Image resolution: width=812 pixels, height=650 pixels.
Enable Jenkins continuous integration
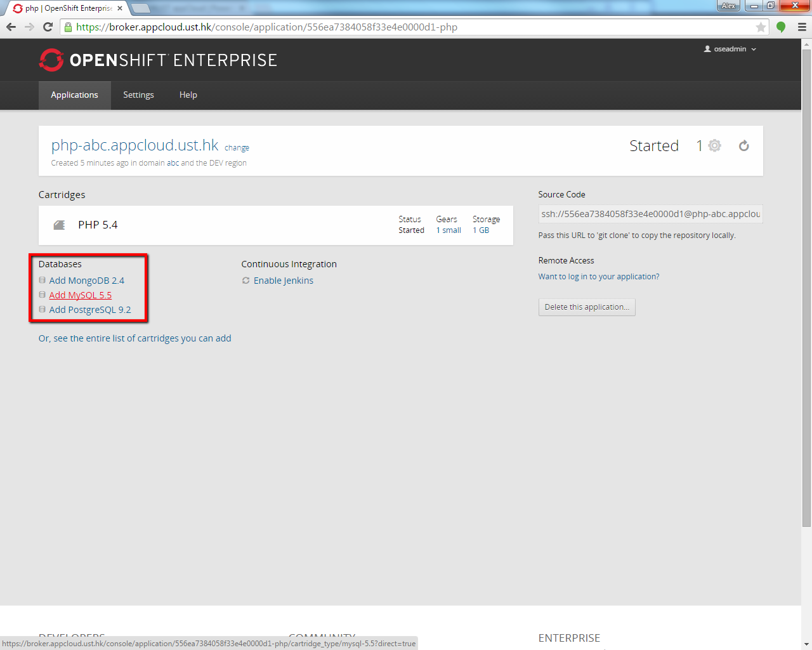click(x=283, y=281)
